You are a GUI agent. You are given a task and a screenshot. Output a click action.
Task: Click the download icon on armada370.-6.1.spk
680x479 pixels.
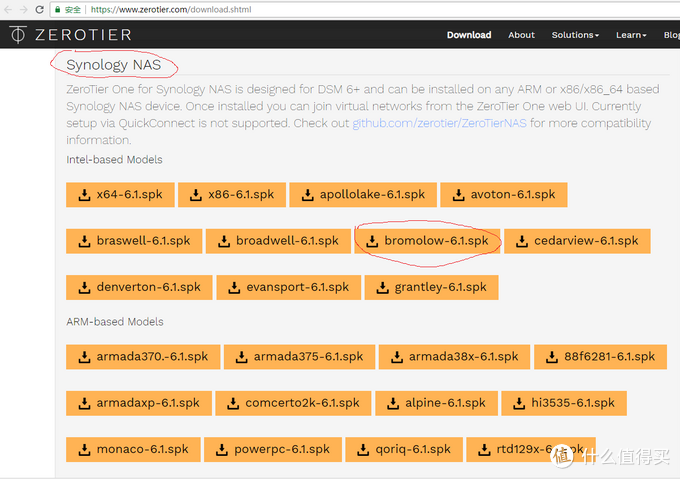point(83,357)
